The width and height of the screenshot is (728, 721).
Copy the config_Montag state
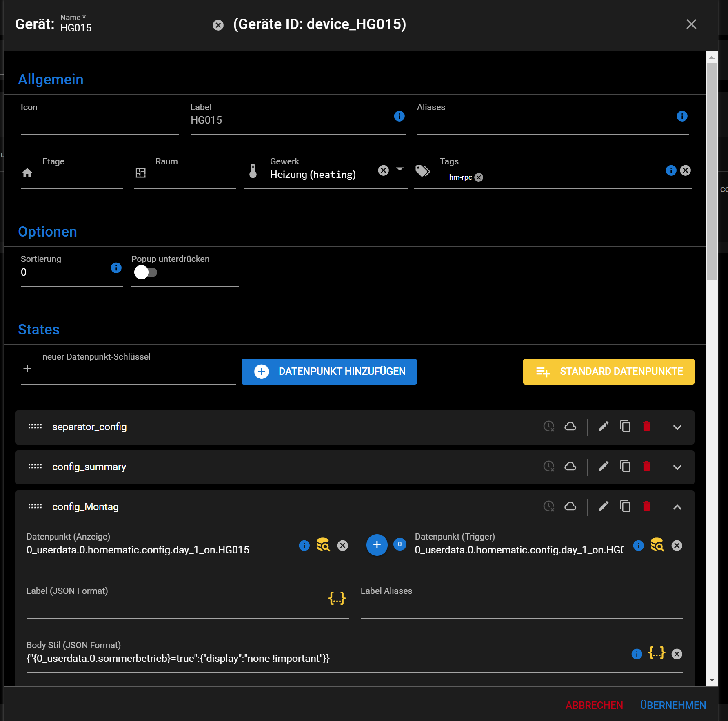(x=625, y=506)
